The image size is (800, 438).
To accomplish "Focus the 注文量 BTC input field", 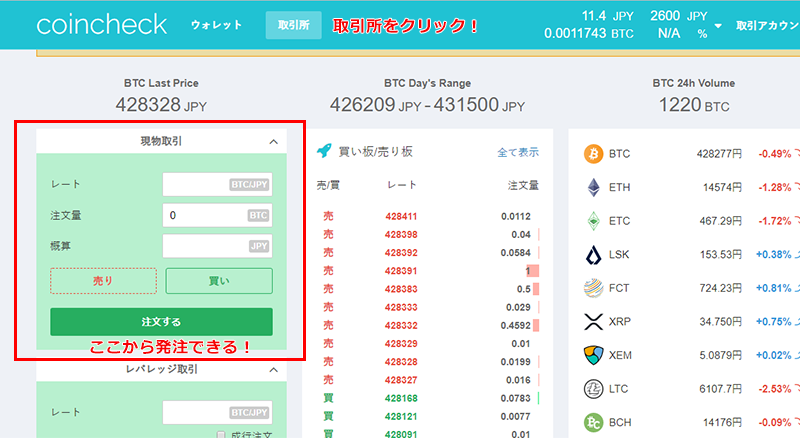I will click(217, 215).
